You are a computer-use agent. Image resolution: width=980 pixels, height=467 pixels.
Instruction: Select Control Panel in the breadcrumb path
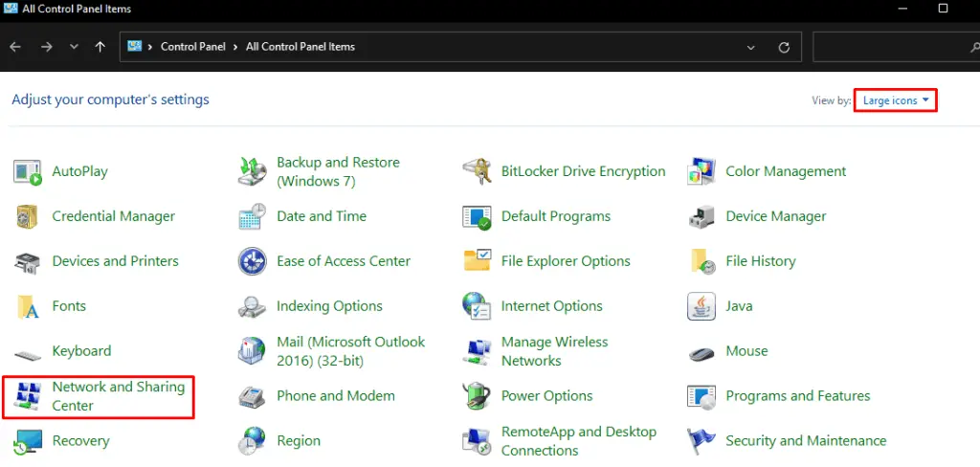193,47
